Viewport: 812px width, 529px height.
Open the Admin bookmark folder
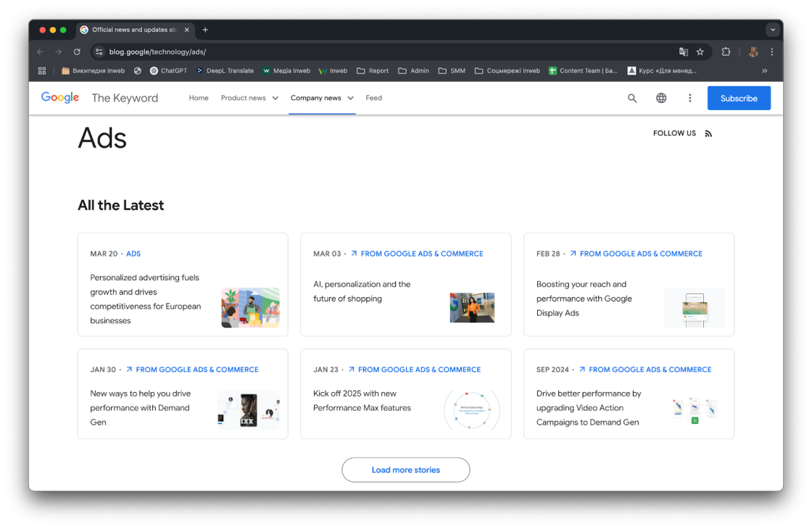[414, 71]
